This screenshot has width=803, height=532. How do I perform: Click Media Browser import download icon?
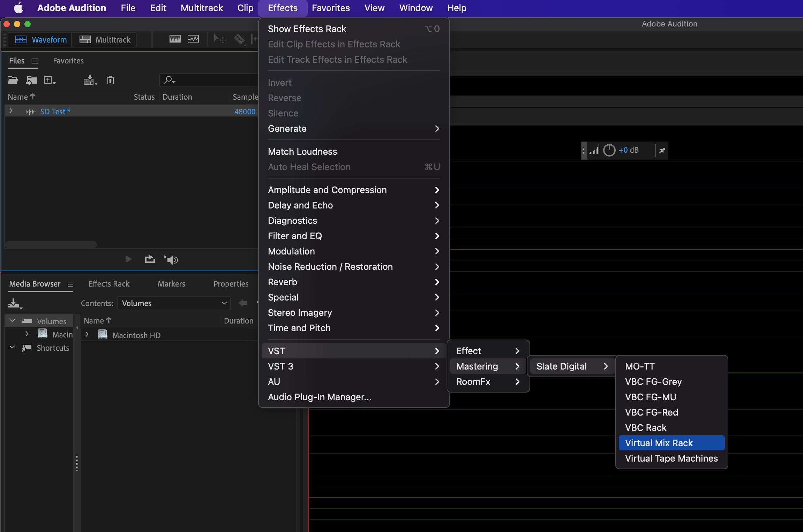[15, 304]
